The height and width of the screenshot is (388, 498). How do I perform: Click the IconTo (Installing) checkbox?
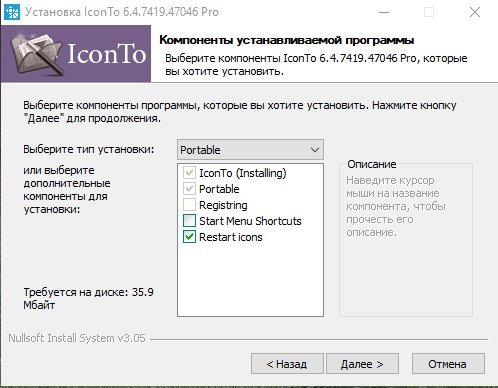[x=189, y=173]
